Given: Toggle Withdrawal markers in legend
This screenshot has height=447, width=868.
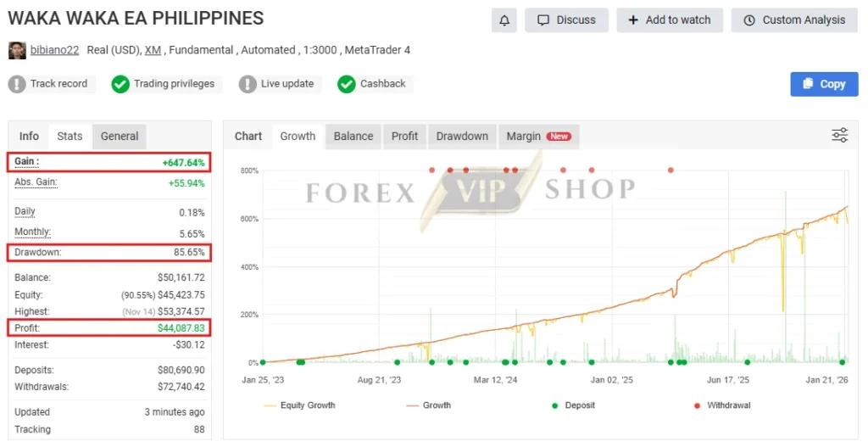Looking at the screenshot, I should tap(722, 405).
